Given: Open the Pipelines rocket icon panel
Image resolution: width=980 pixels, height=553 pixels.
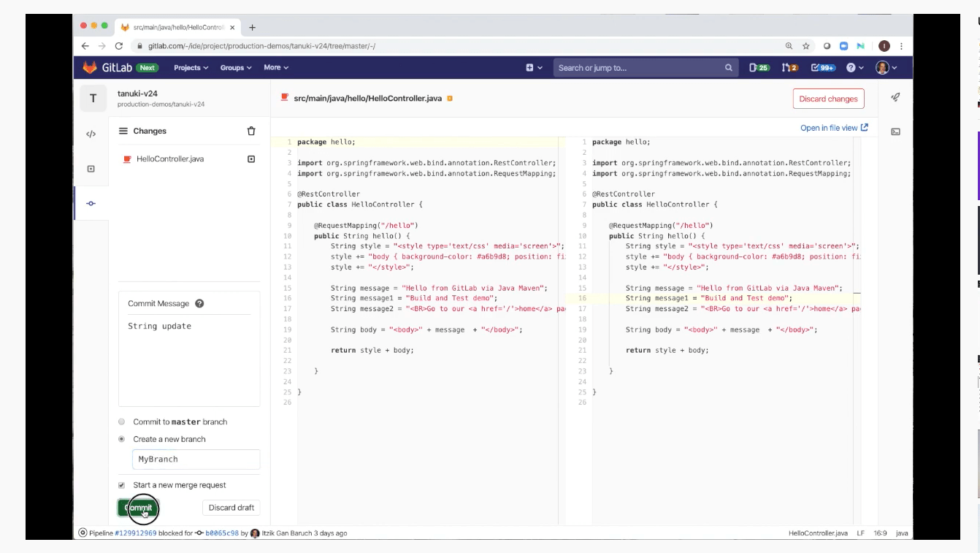Looking at the screenshot, I should (895, 97).
